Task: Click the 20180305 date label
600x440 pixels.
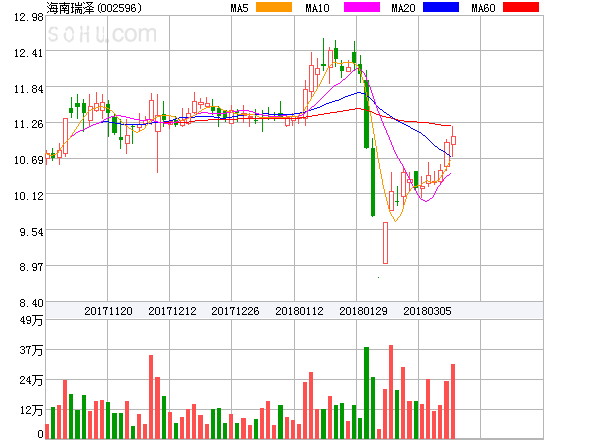Action: (x=427, y=311)
